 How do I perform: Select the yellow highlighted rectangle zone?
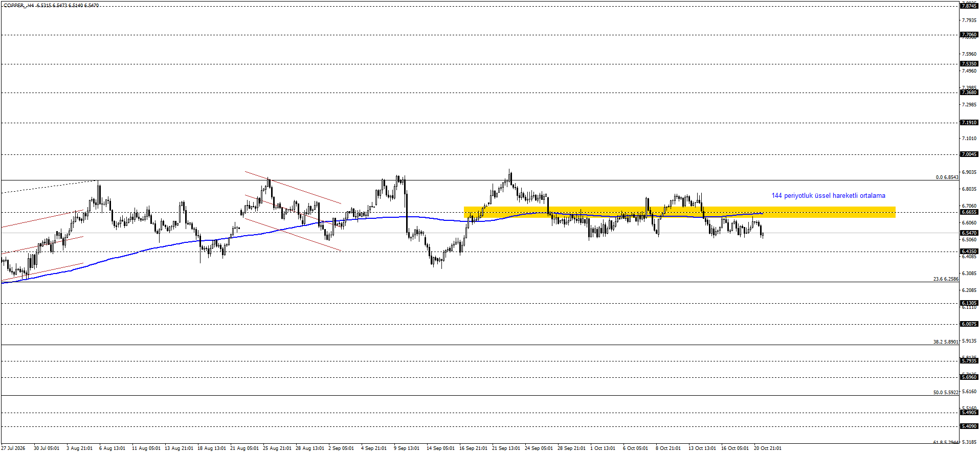click(680, 212)
